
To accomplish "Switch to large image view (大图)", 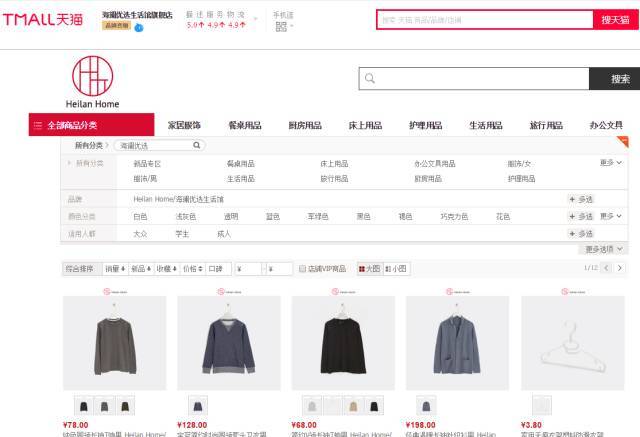I will (369, 268).
